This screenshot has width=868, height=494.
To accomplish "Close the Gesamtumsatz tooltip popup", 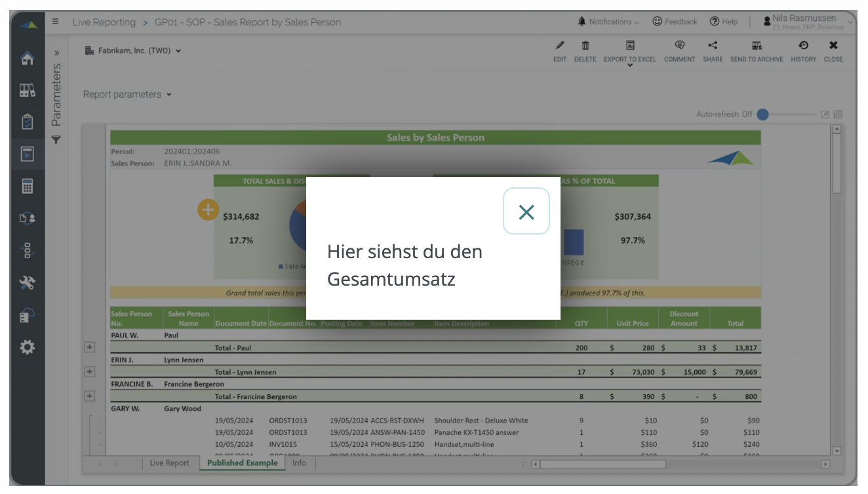I will 526,211.
